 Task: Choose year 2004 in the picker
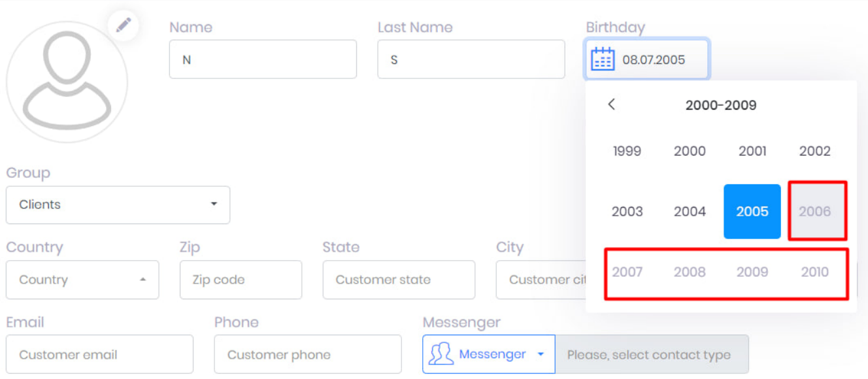[x=690, y=212]
